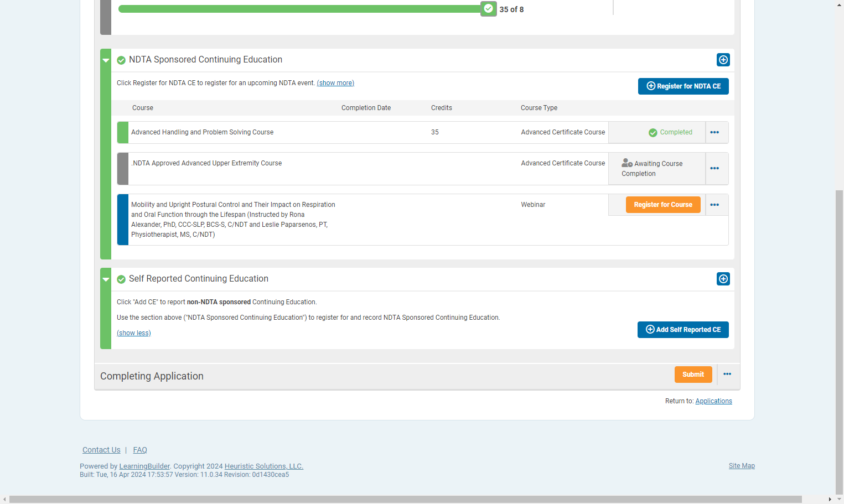This screenshot has height=504, width=844.
Task: Click green checkmark next to NDTA Sponsored heading
Action: click(x=121, y=60)
